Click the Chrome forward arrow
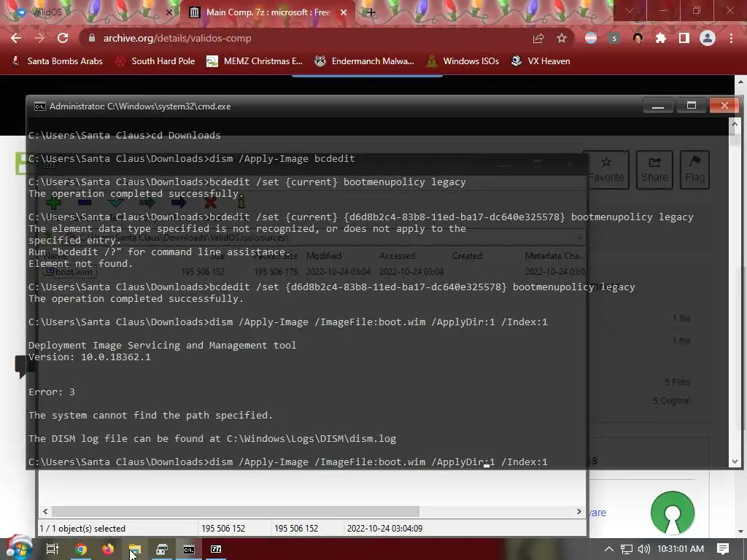This screenshot has height=560, width=747. point(39,38)
